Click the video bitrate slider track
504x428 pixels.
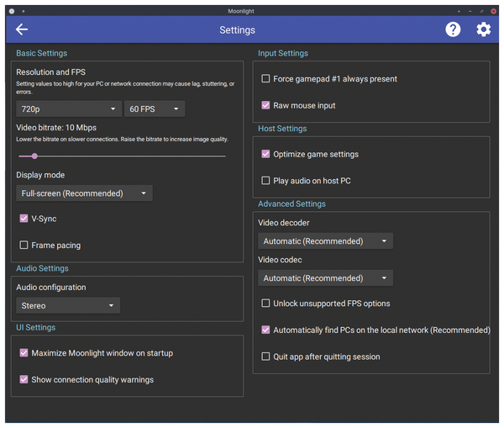coord(122,156)
